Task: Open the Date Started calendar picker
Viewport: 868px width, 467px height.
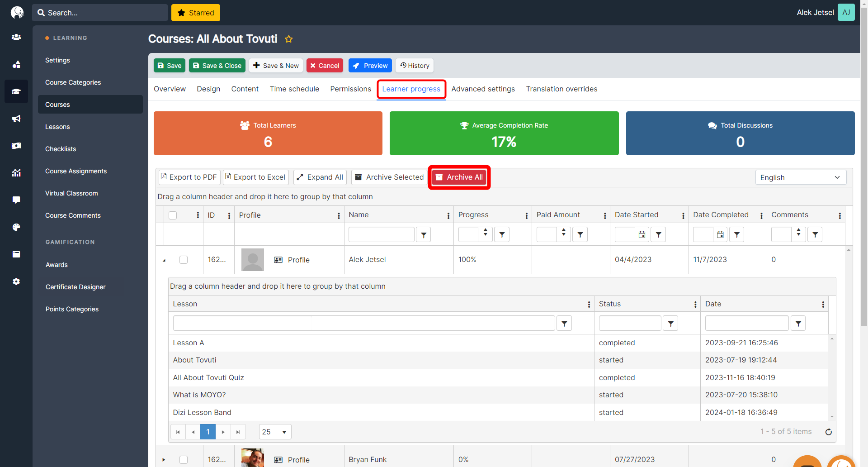Action: [642, 234]
